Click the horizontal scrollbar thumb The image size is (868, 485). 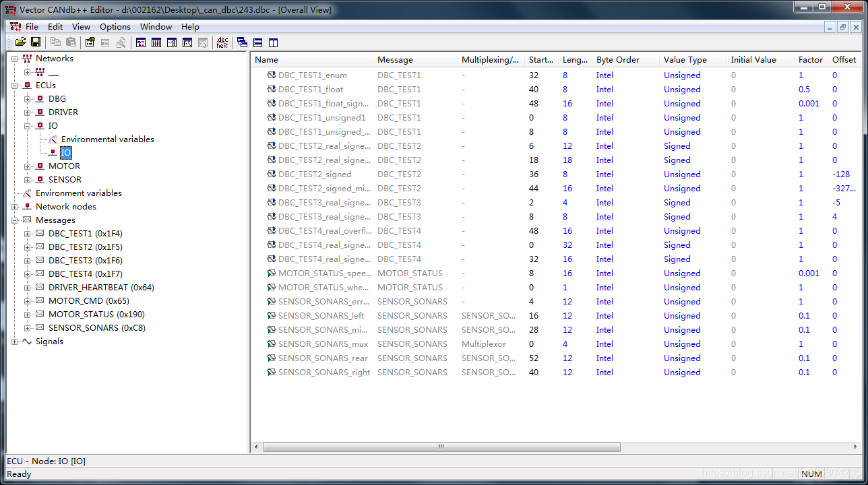pos(441,447)
